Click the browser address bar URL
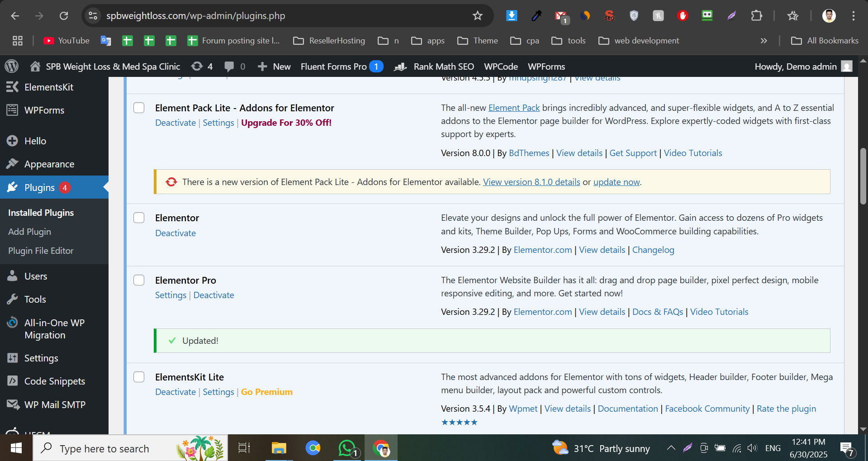The width and height of the screenshot is (868, 461). 195,16
